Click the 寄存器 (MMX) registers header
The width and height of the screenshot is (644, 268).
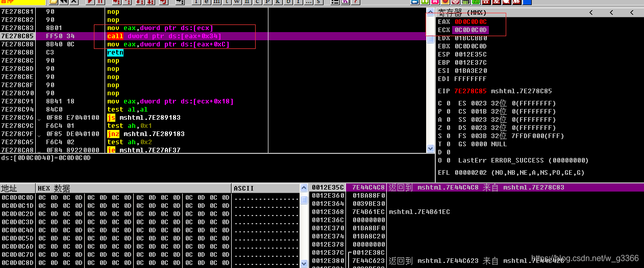coord(462,12)
